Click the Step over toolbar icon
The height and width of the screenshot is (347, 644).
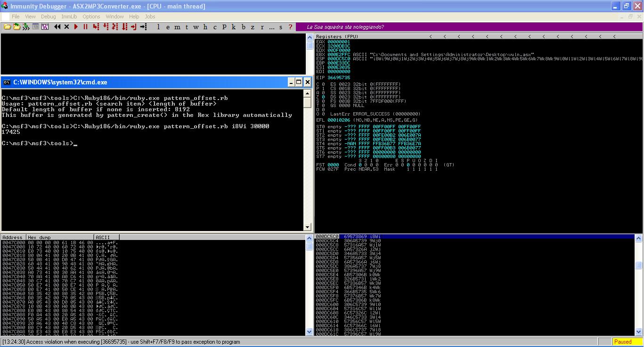(106, 27)
